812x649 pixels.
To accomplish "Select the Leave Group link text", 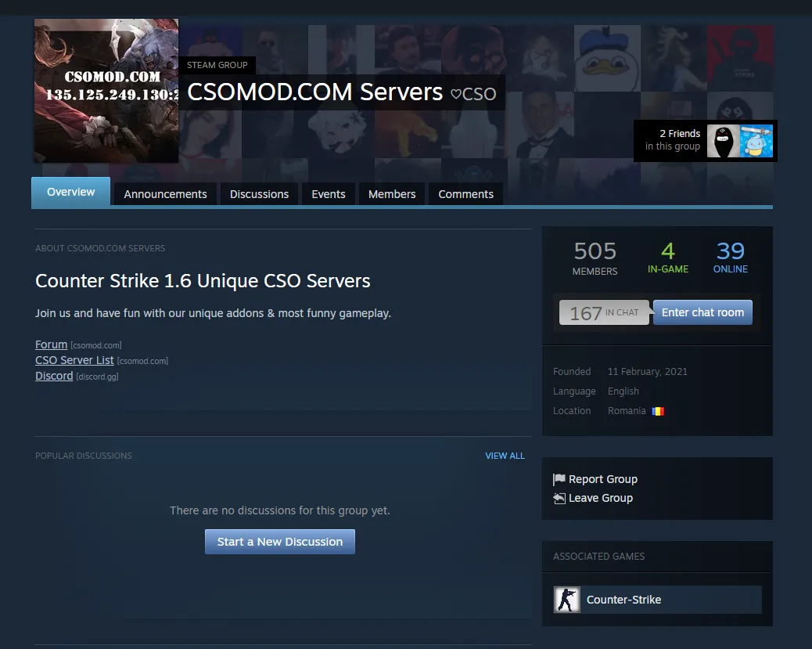I will pos(601,498).
